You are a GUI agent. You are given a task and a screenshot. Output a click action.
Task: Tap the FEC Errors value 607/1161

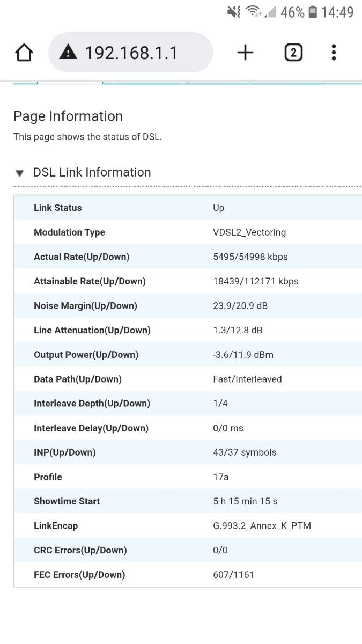tap(233, 575)
